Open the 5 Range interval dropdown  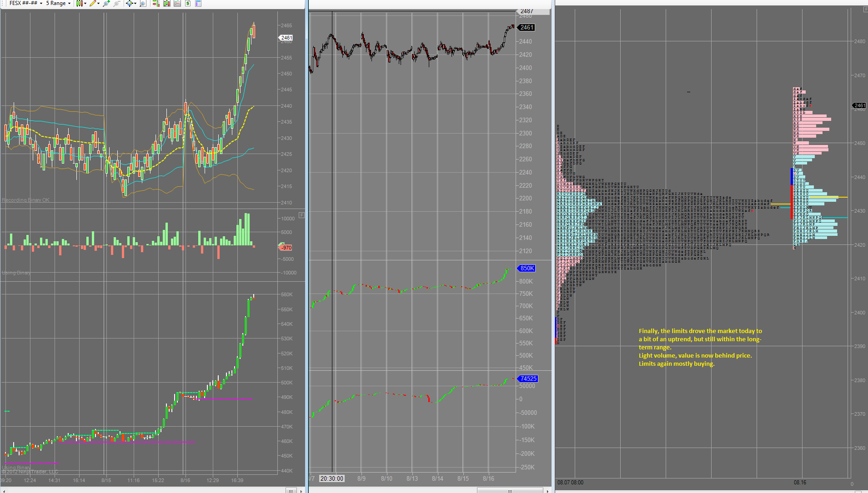click(58, 3)
